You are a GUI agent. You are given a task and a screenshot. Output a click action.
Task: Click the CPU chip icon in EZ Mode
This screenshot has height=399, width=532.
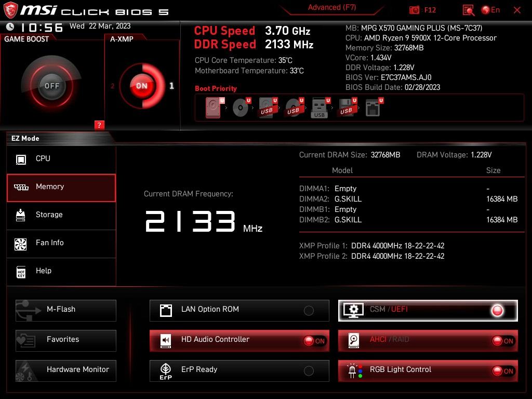pos(21,159)
